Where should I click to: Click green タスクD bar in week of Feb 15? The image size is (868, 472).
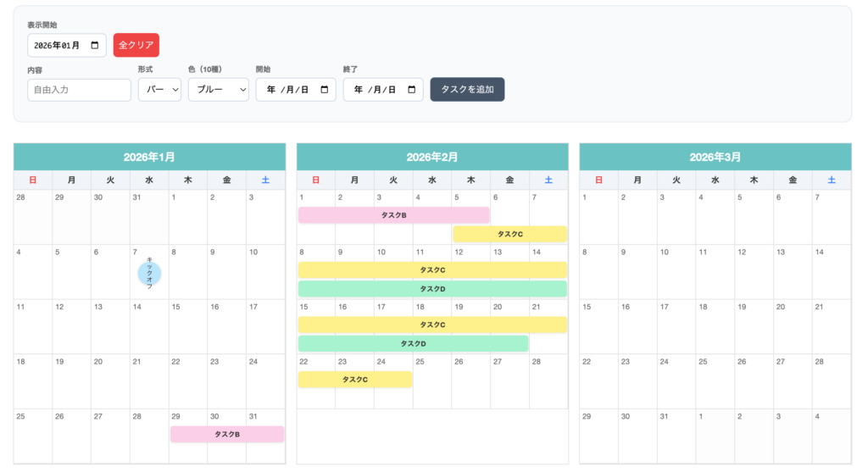pos(413,343)
